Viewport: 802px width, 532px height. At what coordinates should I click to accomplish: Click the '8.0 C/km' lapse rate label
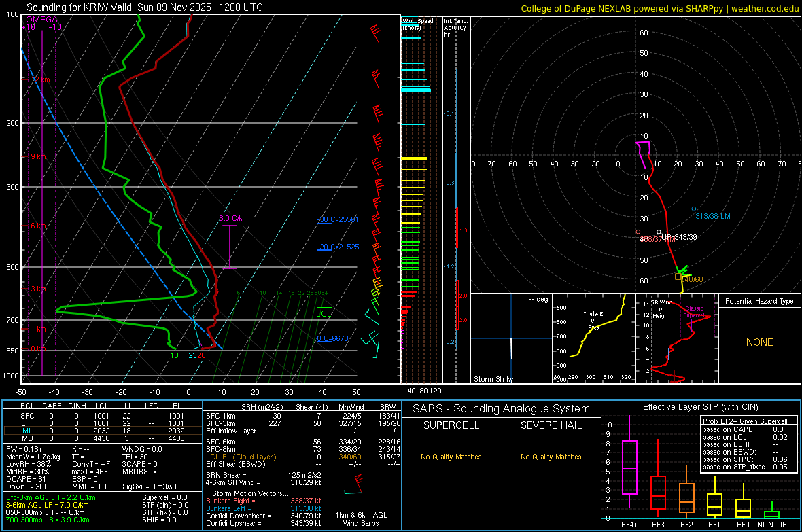pos(233,218)
